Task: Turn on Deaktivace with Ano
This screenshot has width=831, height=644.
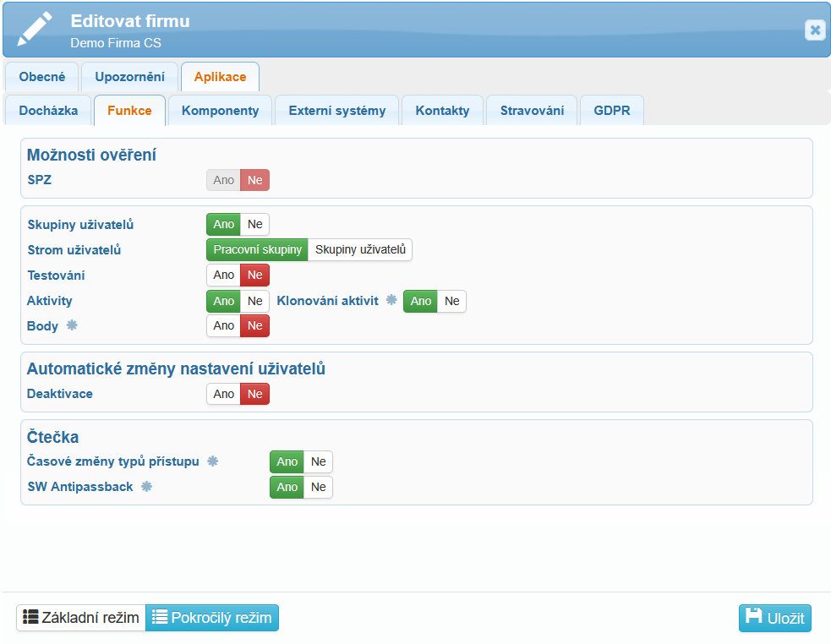Action: tap(224, 394)
